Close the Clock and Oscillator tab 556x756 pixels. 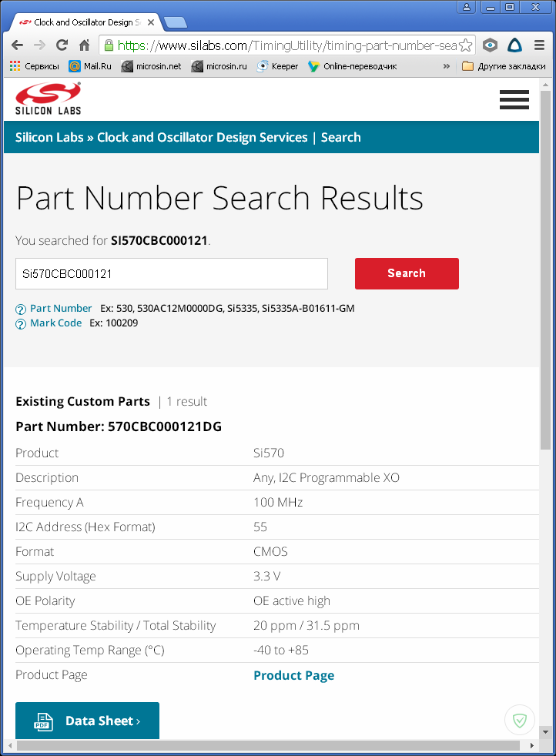pyautogui.click(x=151, y=22)
